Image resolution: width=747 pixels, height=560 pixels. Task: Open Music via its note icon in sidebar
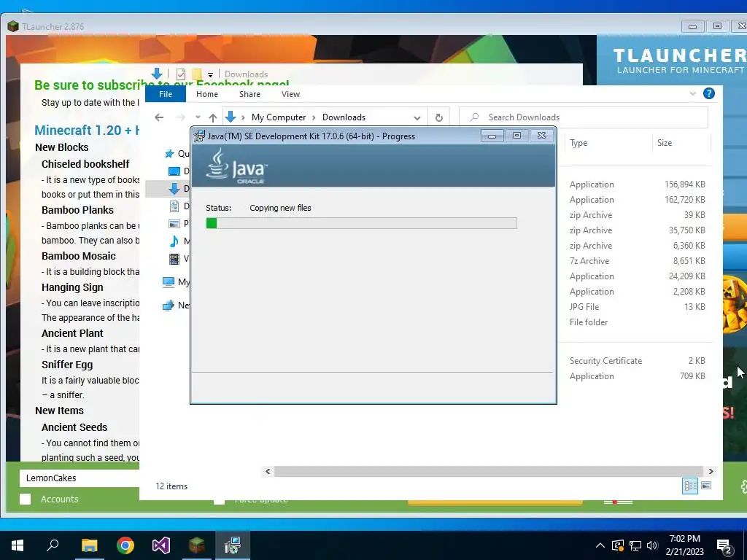coord(174,241)
